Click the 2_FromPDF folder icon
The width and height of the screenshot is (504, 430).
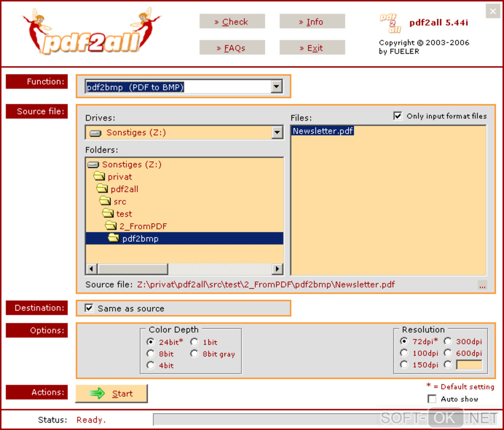(111, 226)
